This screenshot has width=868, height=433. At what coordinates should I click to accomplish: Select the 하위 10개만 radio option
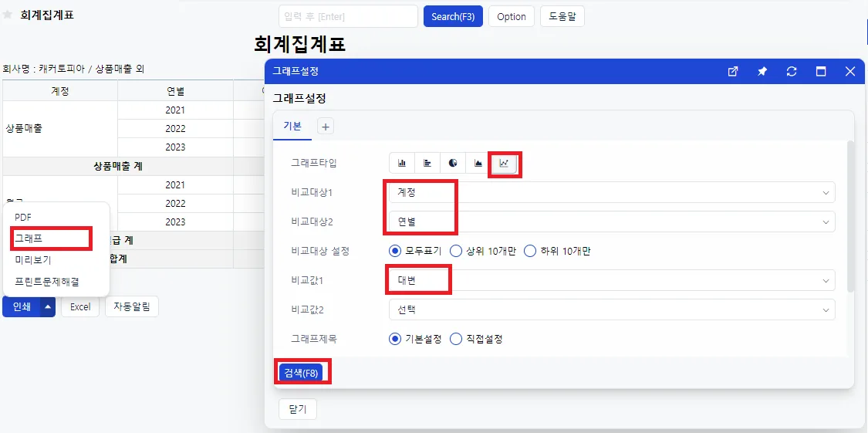click(557, 251)
